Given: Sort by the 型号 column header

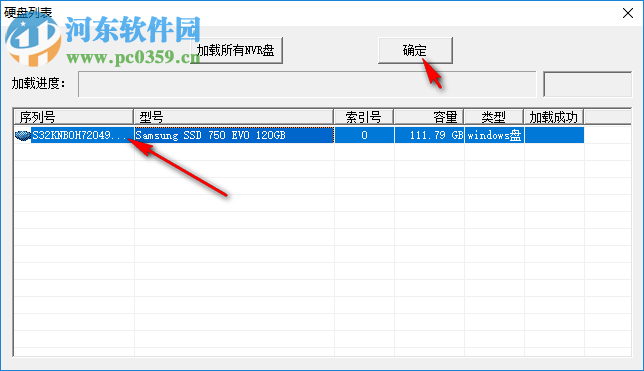Looking at the screenshot, I should pos(233,117).
